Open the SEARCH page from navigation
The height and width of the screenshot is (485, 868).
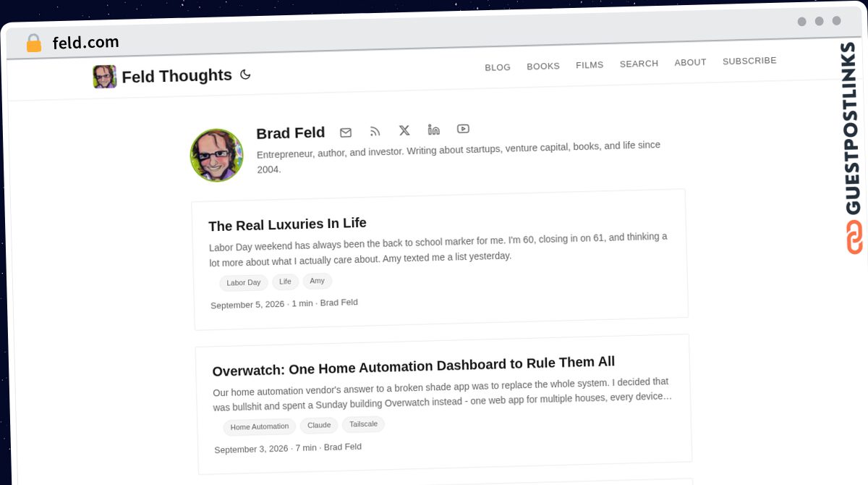pos(639,64)
